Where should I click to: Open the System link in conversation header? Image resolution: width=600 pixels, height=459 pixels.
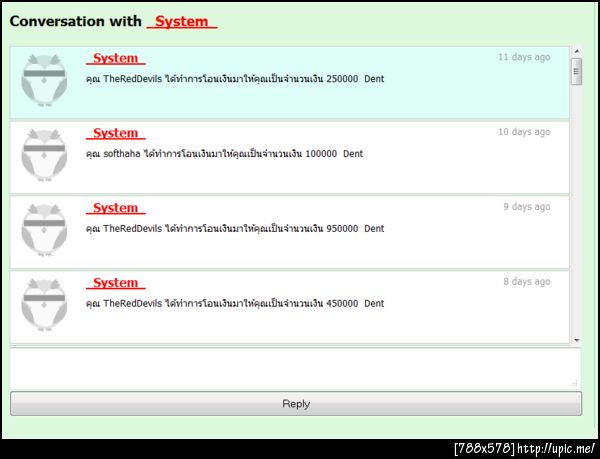coord(182,21)
